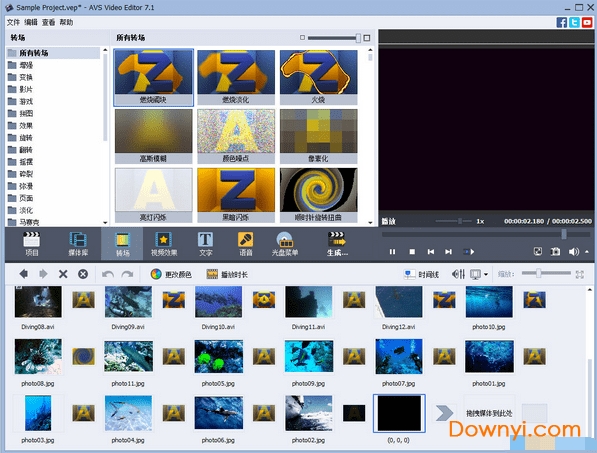Image resolution: width=597 pixels, height=453 pixels.
Task: Click the next scene playback button
Action: pos(469,252)
